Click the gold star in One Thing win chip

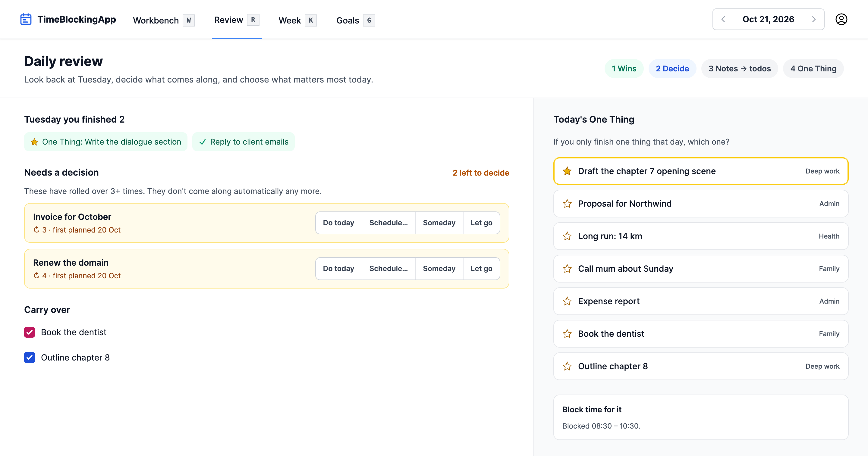point(34,142)
